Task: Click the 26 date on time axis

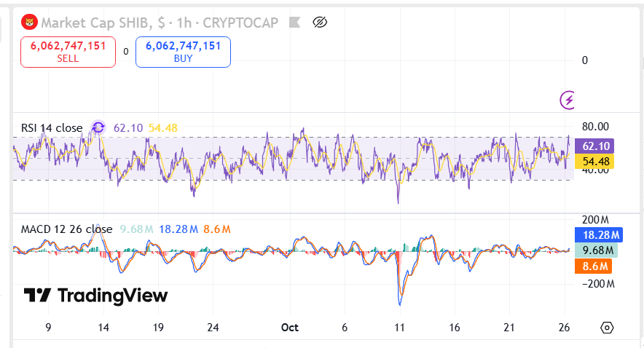Action: coord(564,328)
